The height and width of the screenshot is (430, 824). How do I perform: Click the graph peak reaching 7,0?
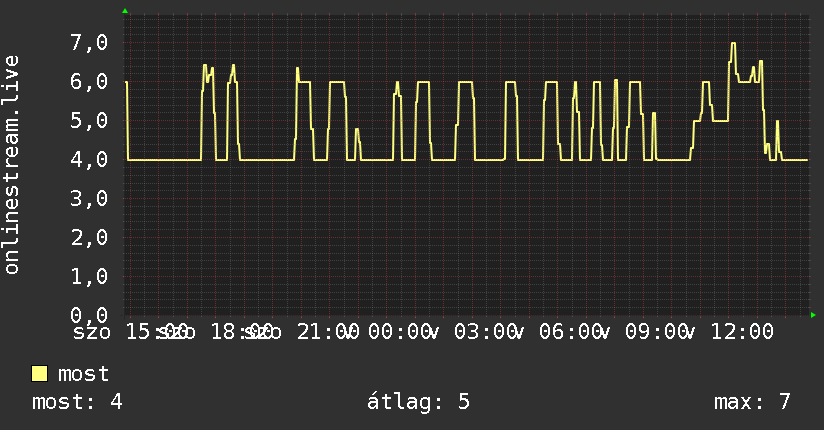pyautogui.click(x=733, y=44)
